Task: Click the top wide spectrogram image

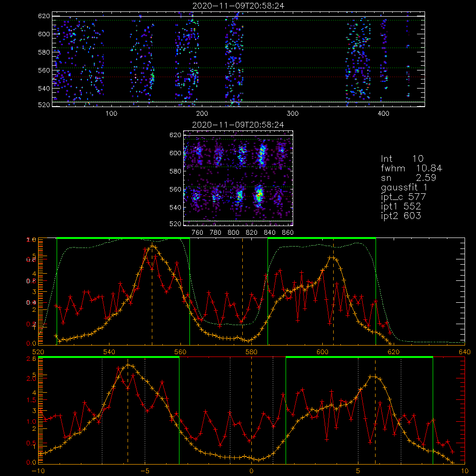Action: point(238,59)
